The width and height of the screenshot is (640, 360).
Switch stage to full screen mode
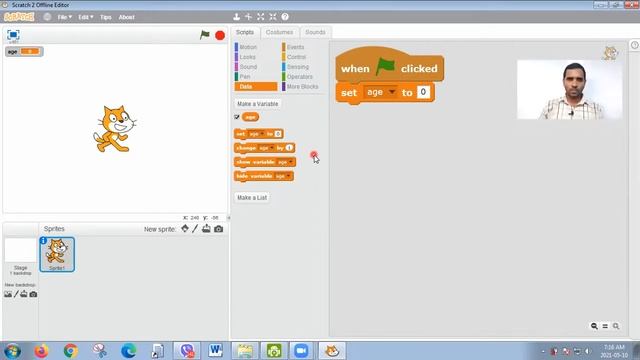tap(13, 35)
